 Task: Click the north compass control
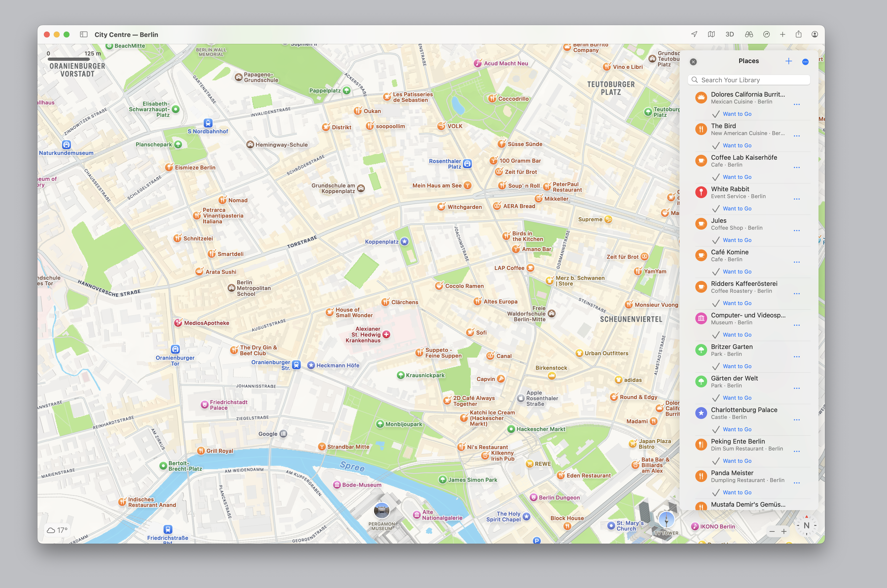click(806, 525)
